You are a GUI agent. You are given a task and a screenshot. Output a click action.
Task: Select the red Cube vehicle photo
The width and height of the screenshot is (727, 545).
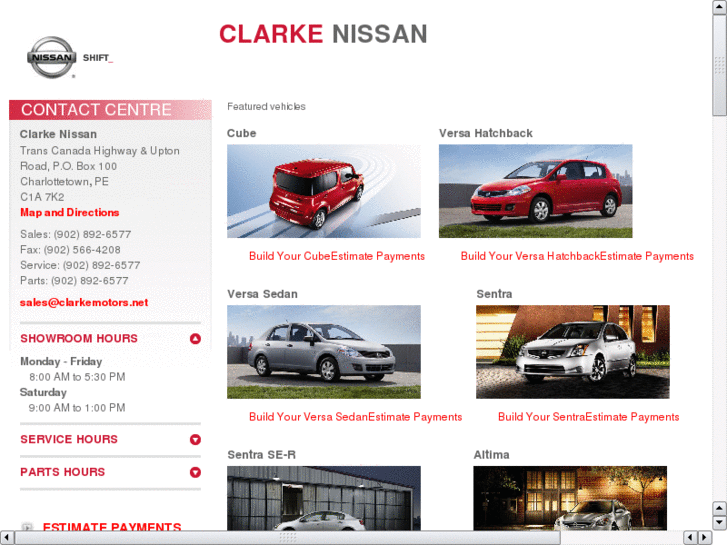tap(324, 191)
